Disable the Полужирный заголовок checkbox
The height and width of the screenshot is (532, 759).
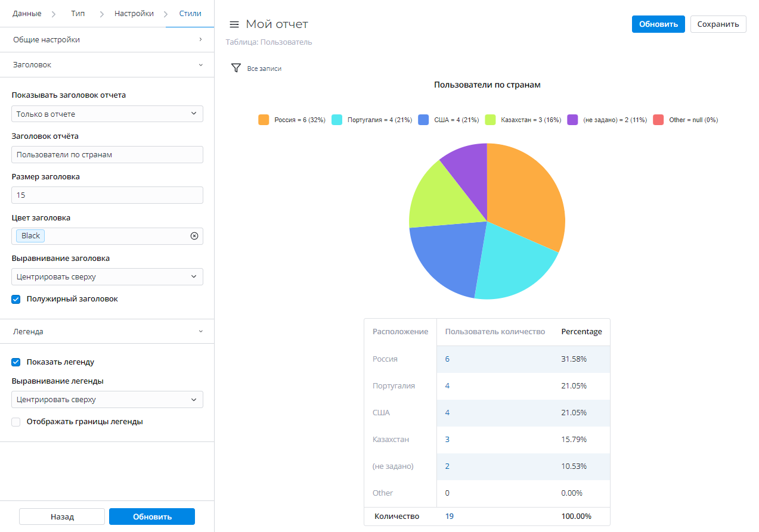[16, 299]
